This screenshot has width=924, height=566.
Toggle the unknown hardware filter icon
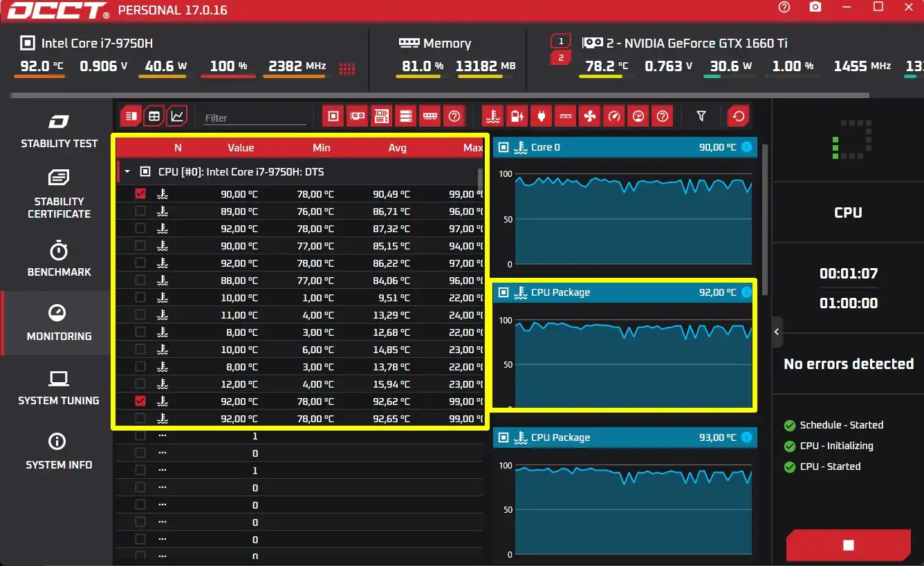point(454,116)
